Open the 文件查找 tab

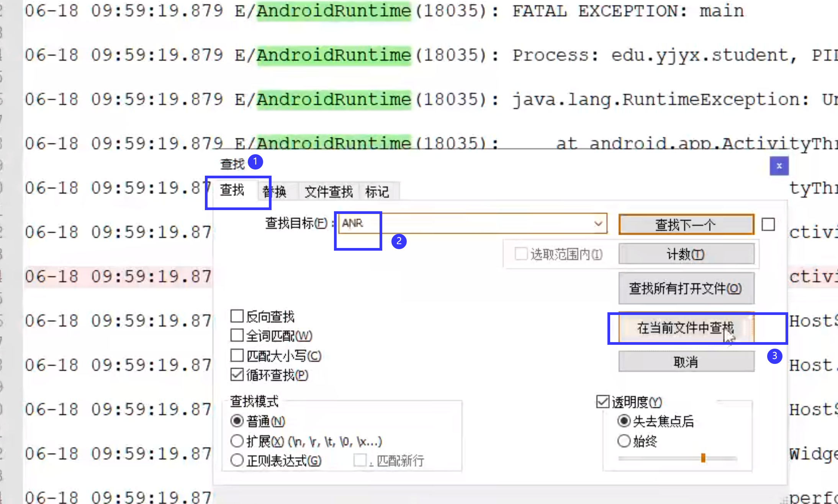(x=328, y=191)
